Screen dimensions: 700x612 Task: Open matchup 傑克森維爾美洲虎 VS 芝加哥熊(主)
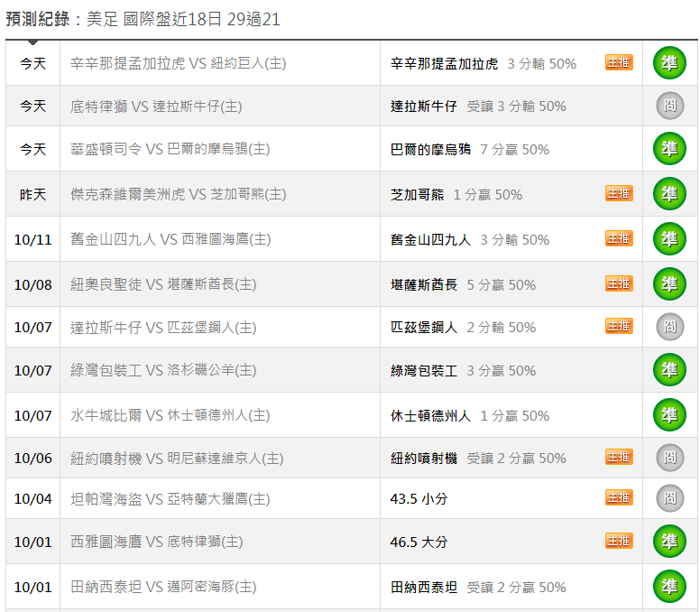[x=178, y=194]
